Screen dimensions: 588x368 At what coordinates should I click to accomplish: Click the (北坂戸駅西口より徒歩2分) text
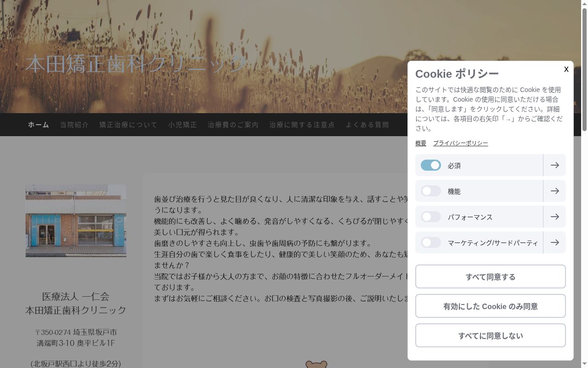76,364
